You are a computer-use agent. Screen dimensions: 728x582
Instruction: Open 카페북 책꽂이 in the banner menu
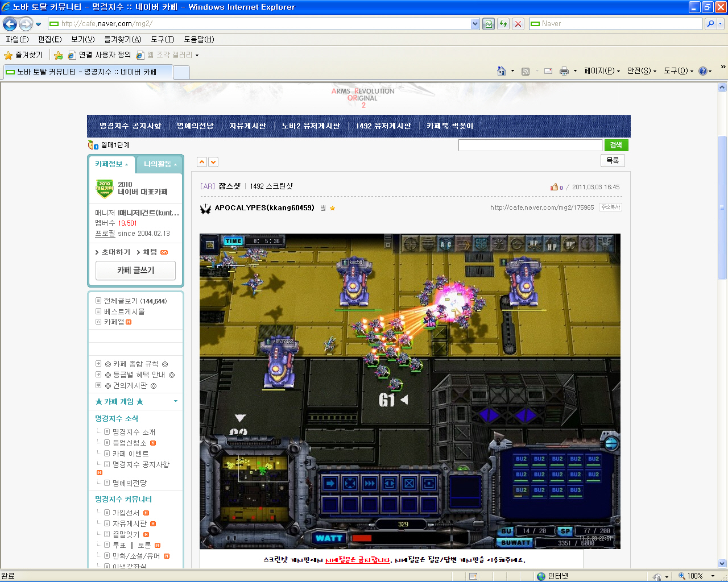450,126
